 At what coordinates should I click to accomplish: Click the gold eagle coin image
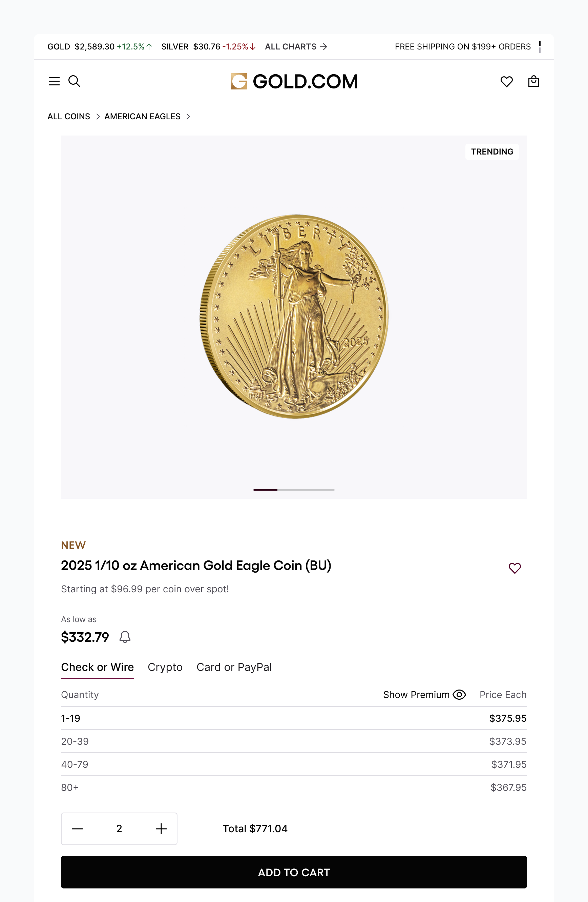coord(294,316)
